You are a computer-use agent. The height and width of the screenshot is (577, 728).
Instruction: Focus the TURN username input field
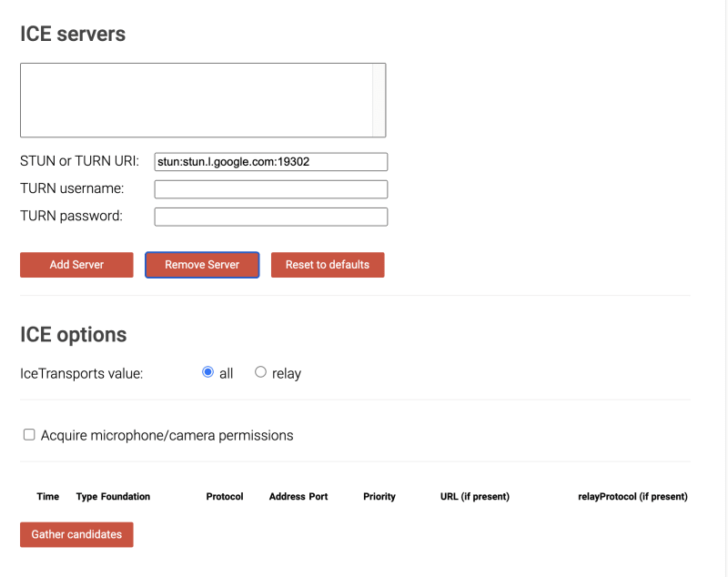point(271,189)
